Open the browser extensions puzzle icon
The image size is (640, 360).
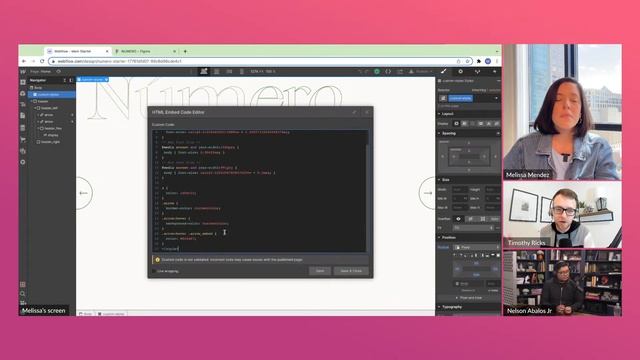(x=479, y=61)
